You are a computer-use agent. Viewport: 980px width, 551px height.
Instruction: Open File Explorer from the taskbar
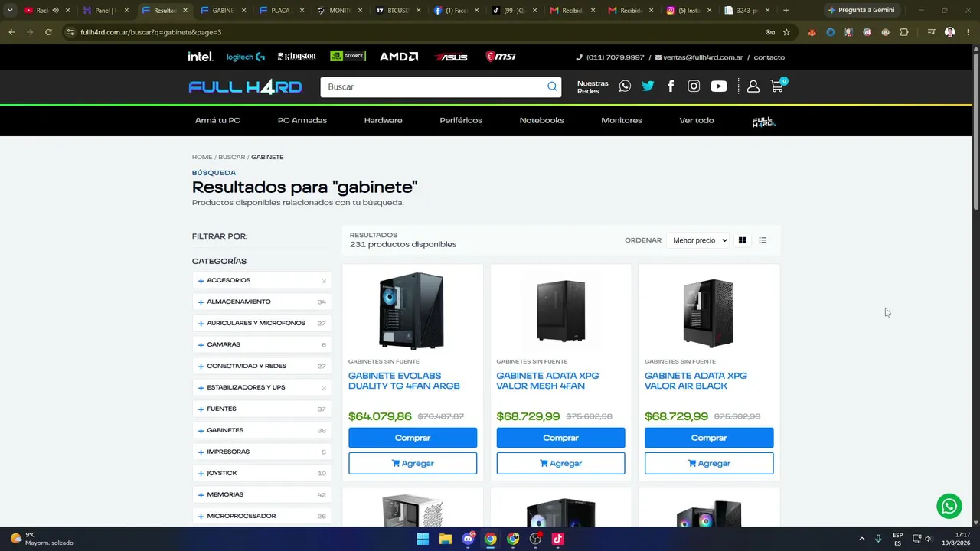[446, 539]
